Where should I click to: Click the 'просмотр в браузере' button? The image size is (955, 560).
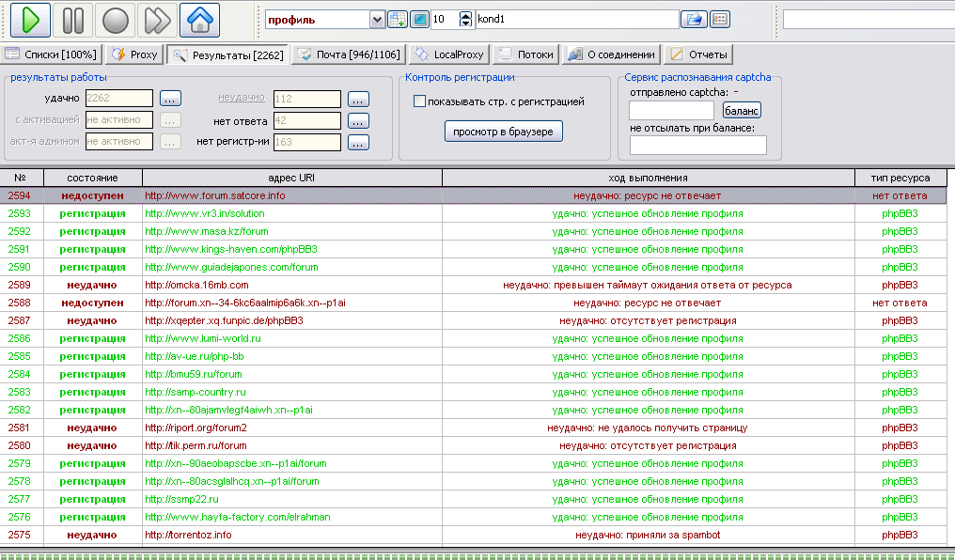coord(503,132)
